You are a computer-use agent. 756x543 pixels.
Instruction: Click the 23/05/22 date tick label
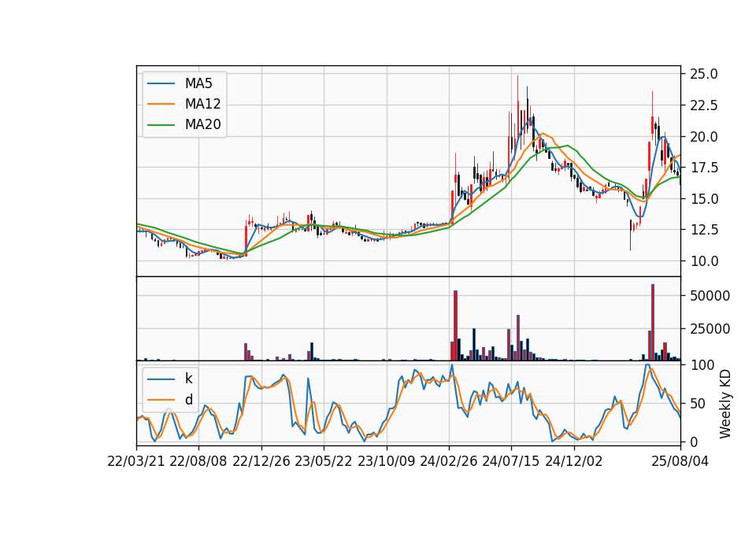pyautogui.click(x=324, y=461)
